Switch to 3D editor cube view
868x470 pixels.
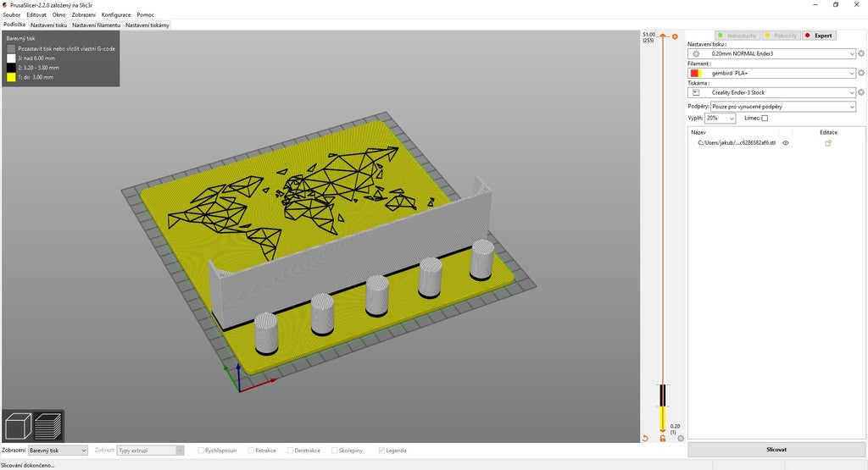18,426
